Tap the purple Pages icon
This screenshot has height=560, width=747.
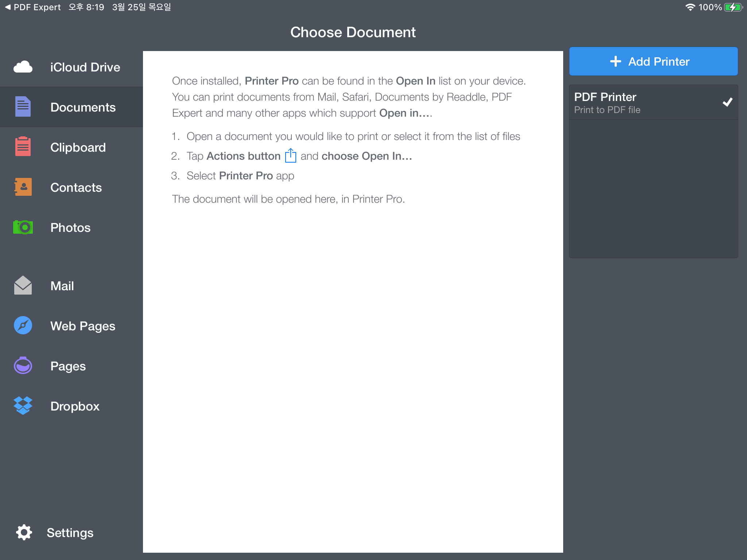click(23, 366)
